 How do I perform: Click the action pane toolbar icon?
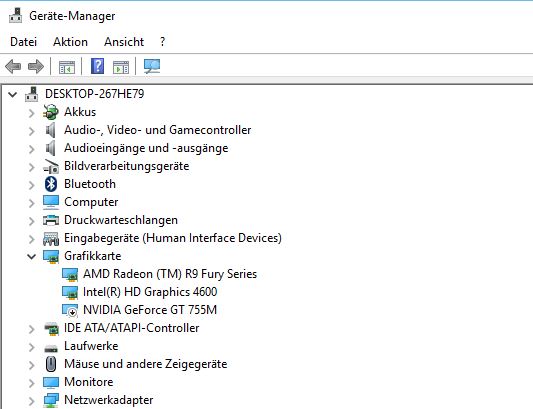pyautogui.click(x=121, y=67)
